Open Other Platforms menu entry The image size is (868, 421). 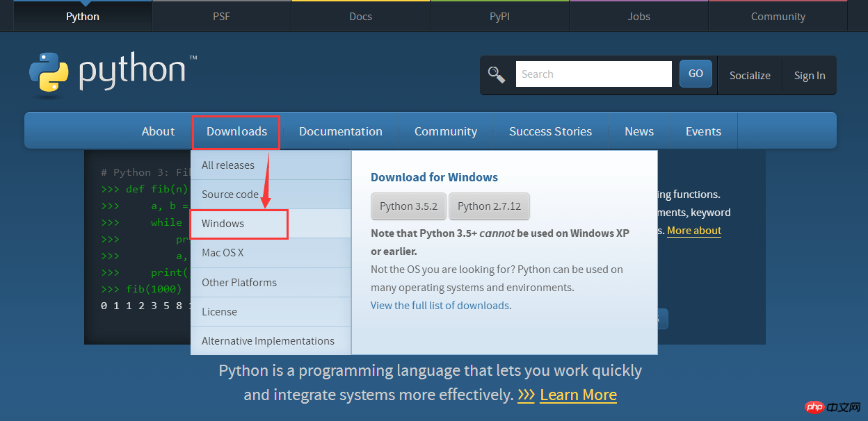click(x=239, y=283)
